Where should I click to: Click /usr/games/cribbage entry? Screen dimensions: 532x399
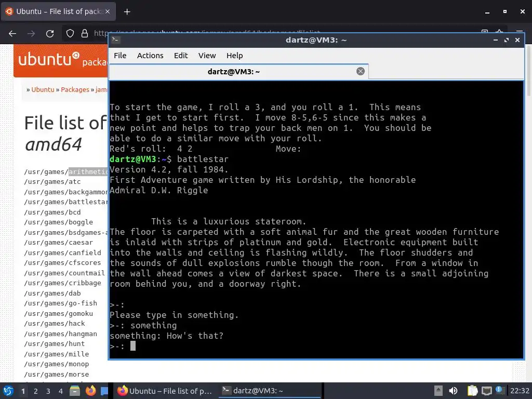62,283
